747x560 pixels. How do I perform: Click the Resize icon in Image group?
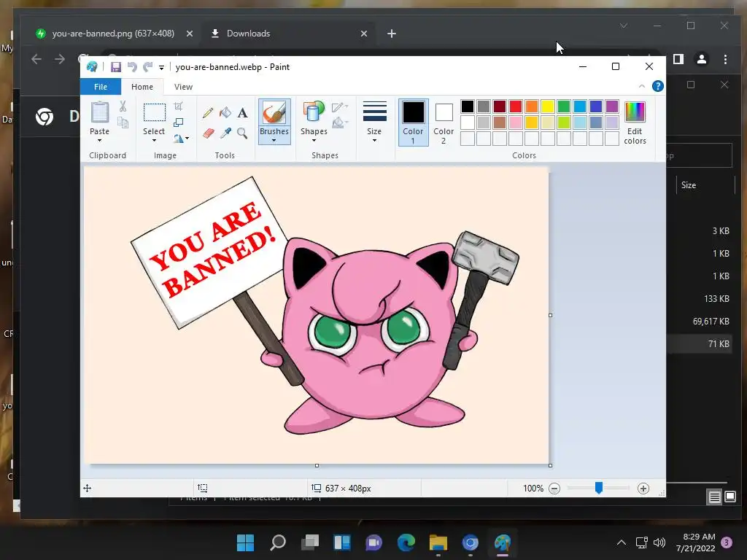178,122
